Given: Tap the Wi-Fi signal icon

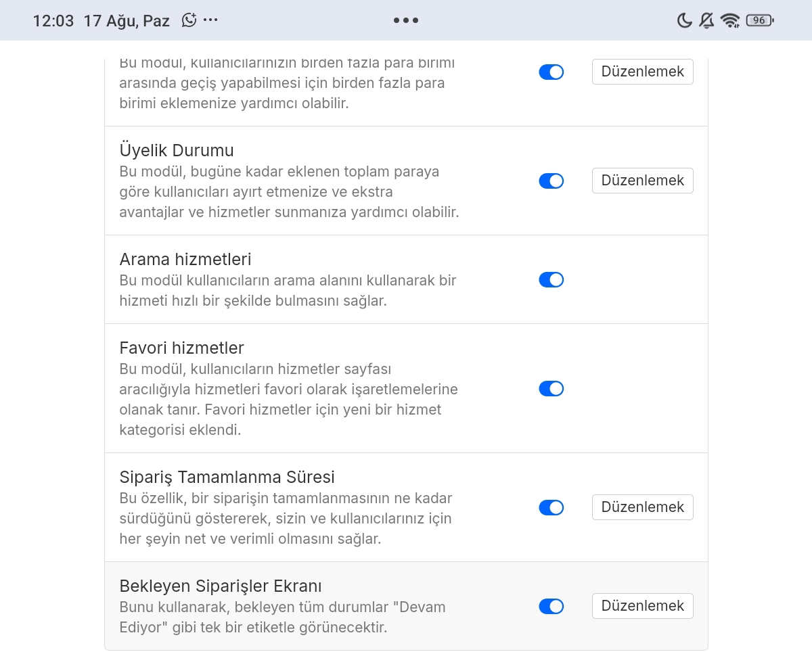Looking at the screenshot, I should [x=730, y=20].
